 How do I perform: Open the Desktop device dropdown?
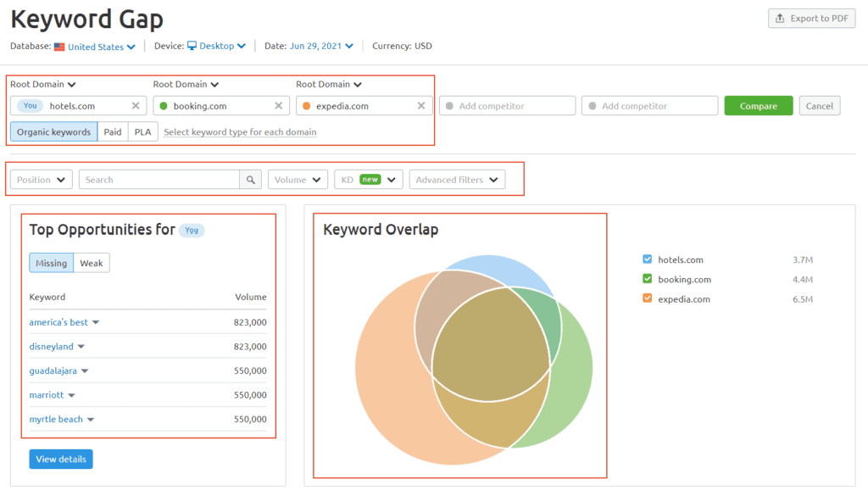pyautogui.click(x=222, y=46)
